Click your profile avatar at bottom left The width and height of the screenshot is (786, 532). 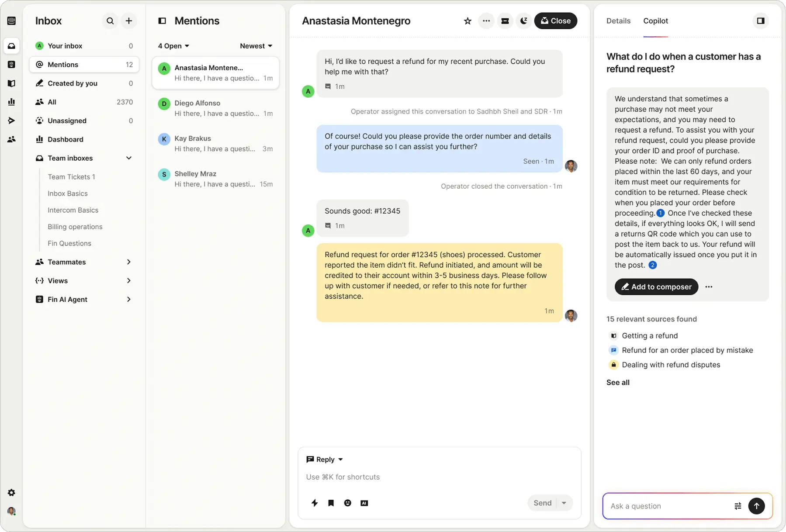(11, 511)
